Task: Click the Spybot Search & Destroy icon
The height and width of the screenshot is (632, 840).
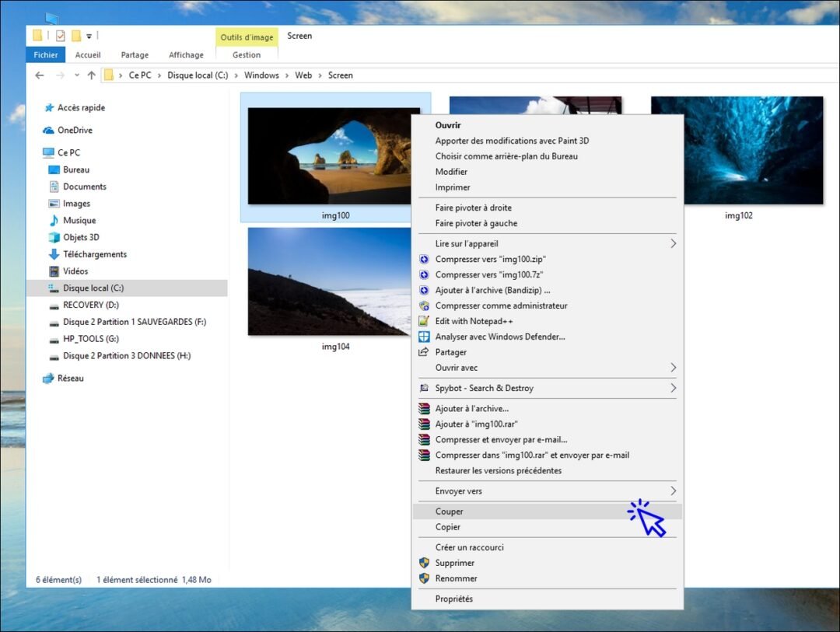Action: click(424, 389)
